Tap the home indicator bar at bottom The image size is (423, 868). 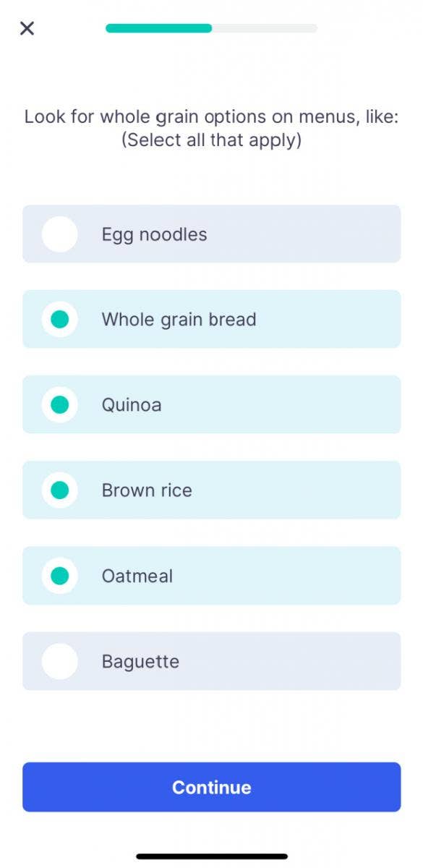211,855
